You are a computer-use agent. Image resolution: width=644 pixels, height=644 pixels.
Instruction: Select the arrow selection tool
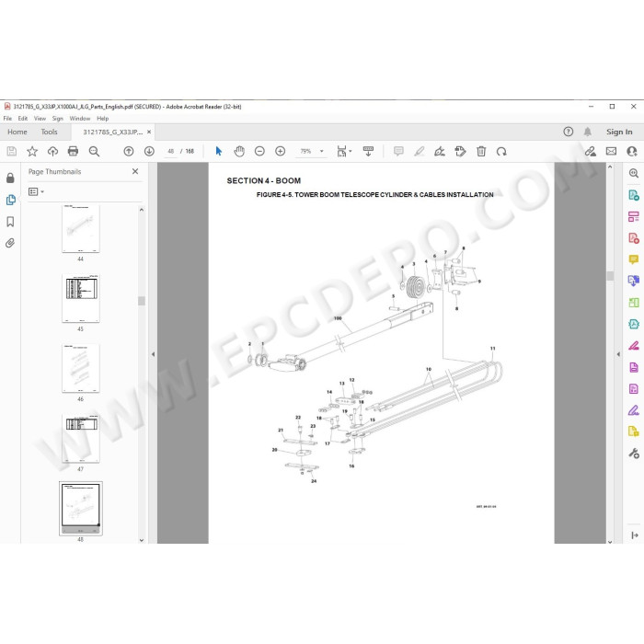pyautogui.click(x=219, y=152)
